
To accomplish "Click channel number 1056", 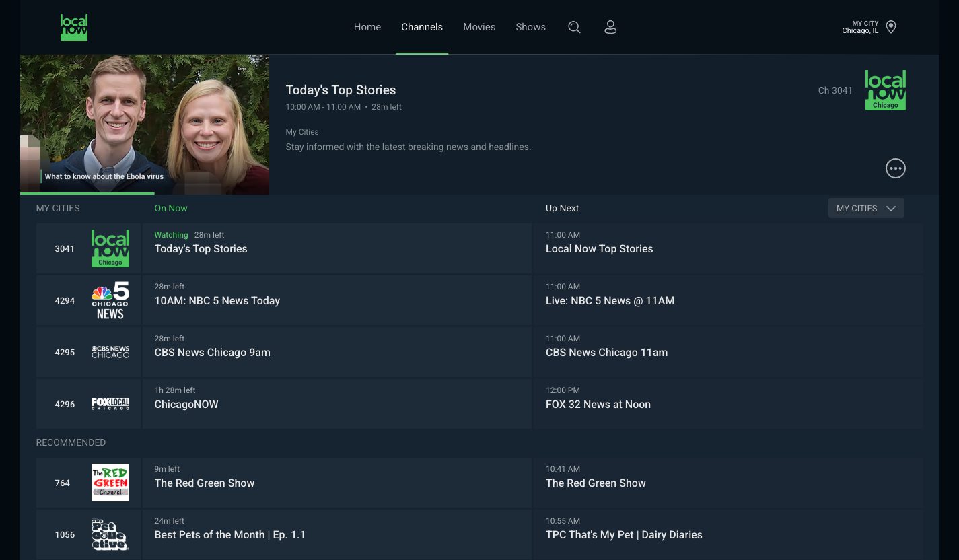I will click(65, 534).
